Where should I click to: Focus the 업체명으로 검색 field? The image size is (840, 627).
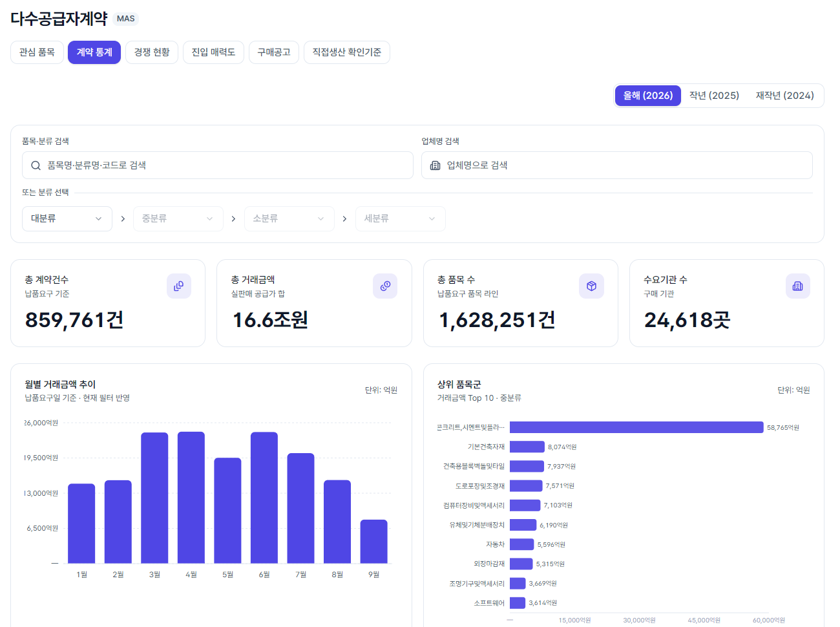(x=617, y=165)
